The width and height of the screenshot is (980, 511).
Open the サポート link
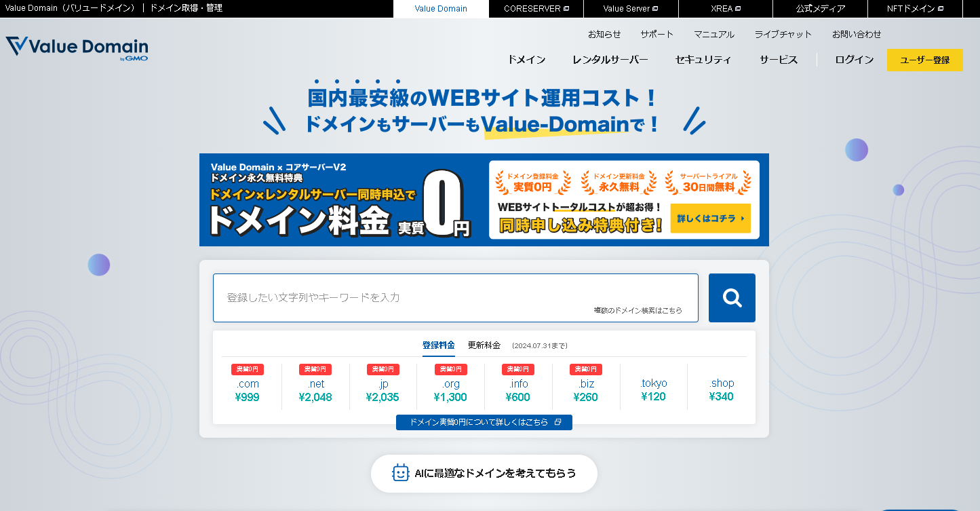coord(657,34)
